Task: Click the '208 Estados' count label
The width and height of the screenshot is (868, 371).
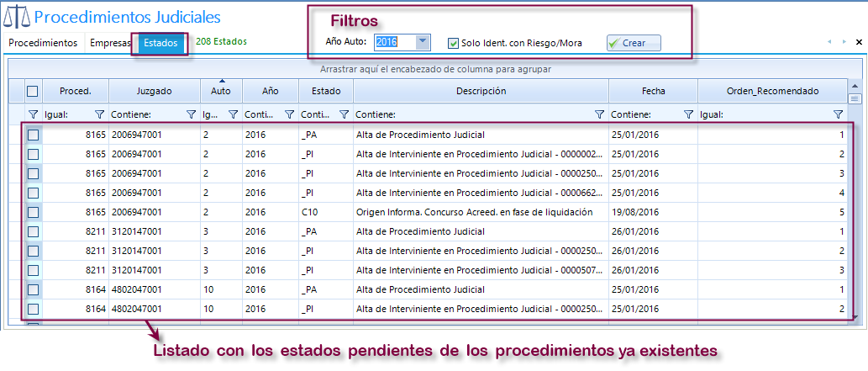Action: point(222,41)
